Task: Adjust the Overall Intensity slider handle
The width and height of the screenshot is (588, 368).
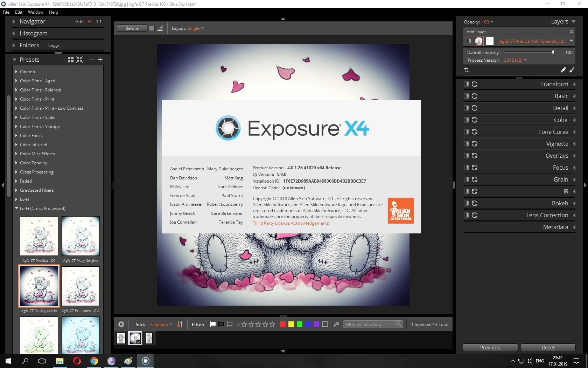Action: point(553,52)
